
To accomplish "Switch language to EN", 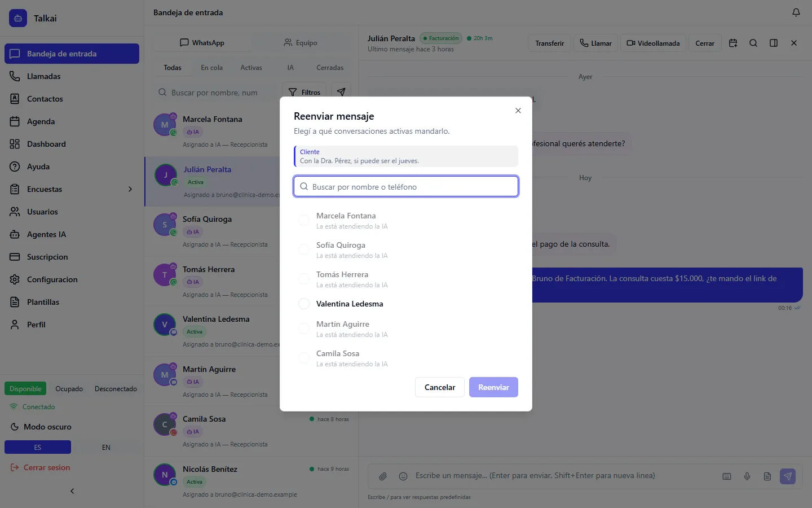I will click(106, 447).
